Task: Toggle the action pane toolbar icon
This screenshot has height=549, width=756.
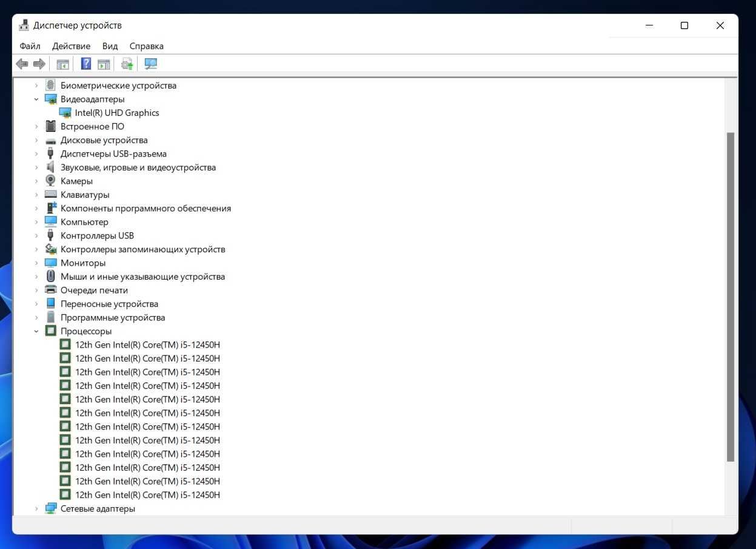Action: tap(104, 64)
